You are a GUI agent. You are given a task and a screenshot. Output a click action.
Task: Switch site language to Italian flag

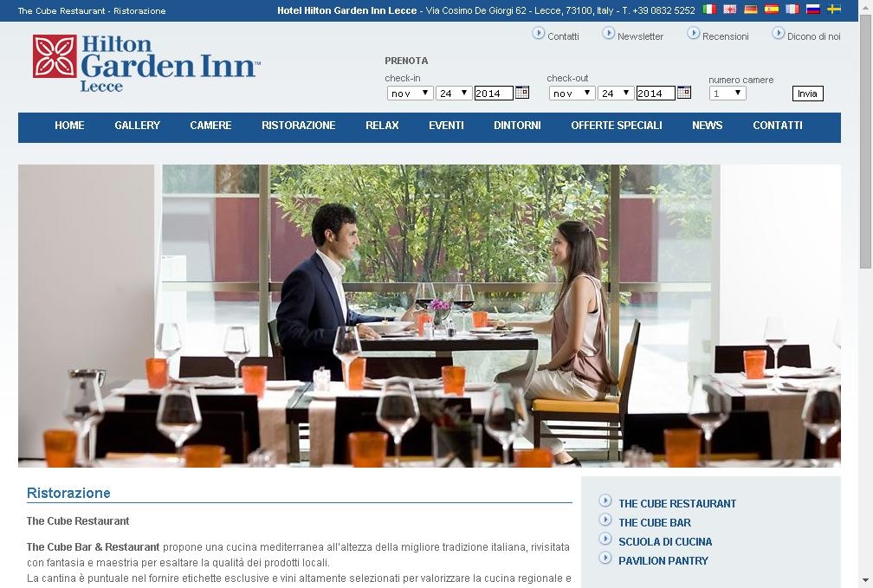708,9
